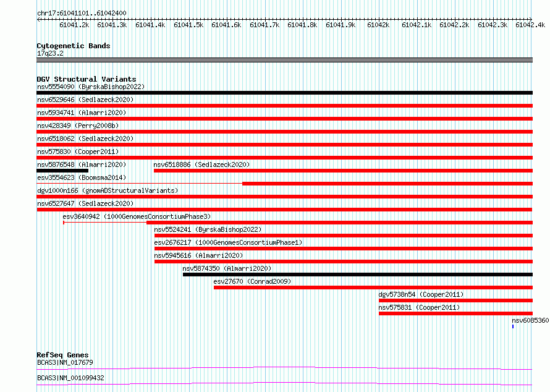550x392 pixels.
Task: Select the black nsv5874350 variant bar
Action: (358, 275)
